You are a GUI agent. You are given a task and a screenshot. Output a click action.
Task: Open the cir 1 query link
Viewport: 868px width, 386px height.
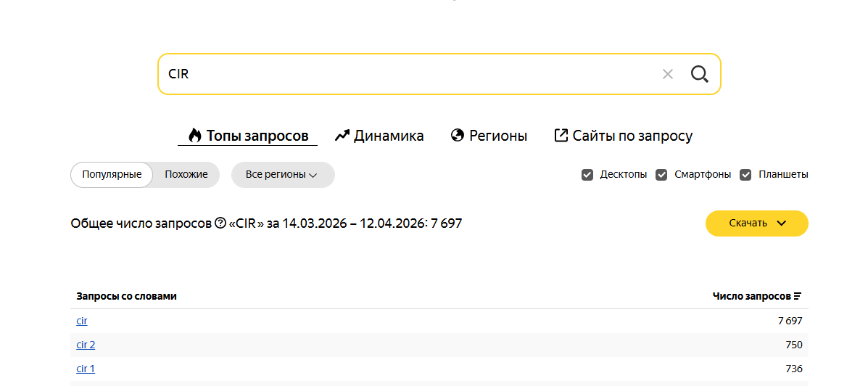(86, 369)
